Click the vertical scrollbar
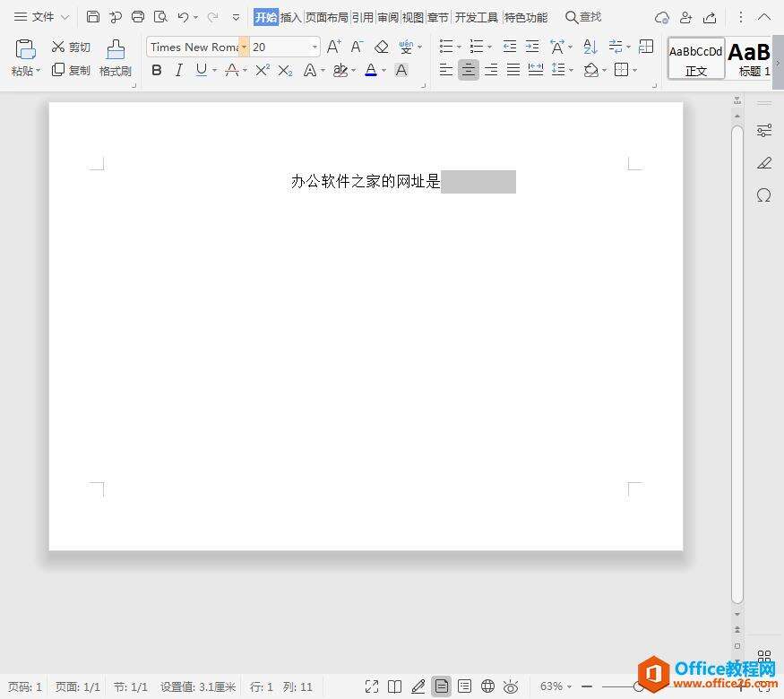The width and height of the screenshot is (784, 699). (737, 364)
